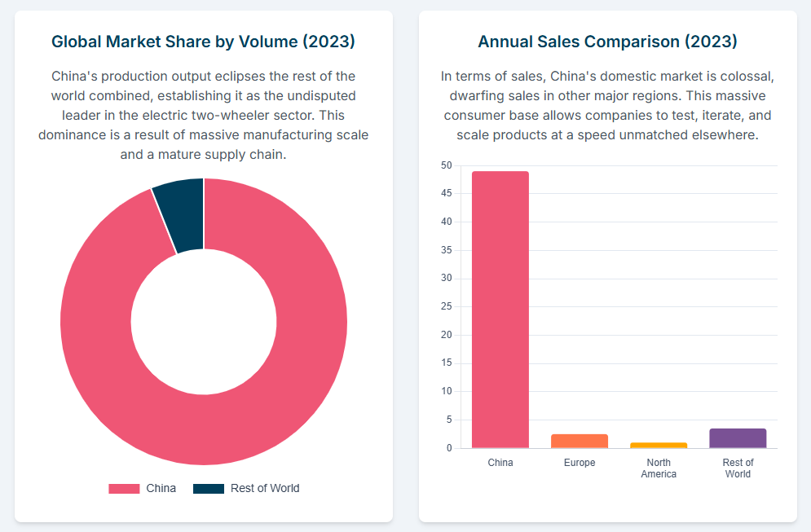The width and height of the screenshot is (811, 532).
Task: Click the dark blue Rest of World legend swatch
Action: (x=208, y=489)
